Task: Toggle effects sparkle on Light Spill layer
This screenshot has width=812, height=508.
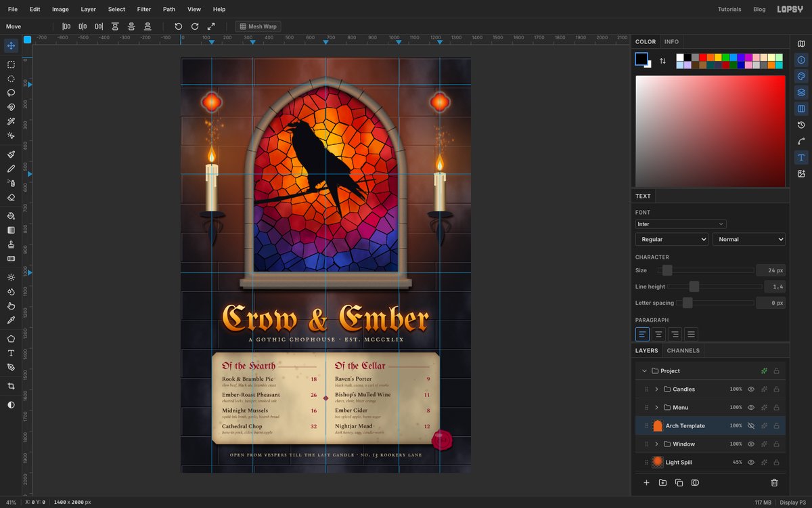Action: (764, 463)
